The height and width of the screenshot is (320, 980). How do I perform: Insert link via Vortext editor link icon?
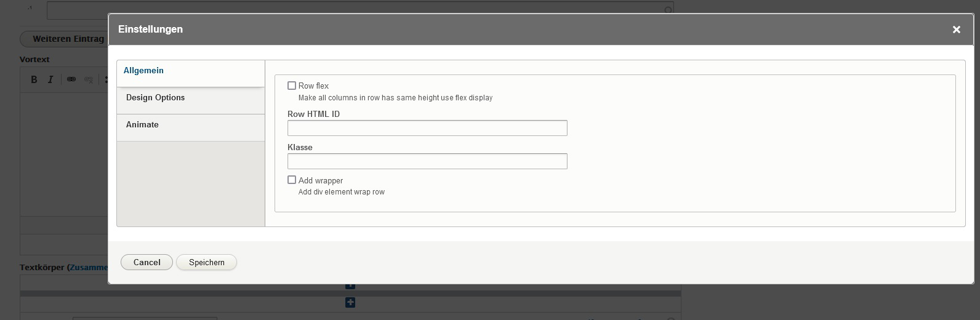[71, 79]
